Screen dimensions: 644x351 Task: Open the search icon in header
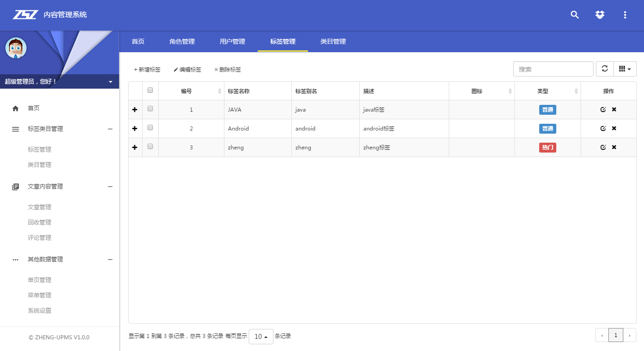coord(575,15)
